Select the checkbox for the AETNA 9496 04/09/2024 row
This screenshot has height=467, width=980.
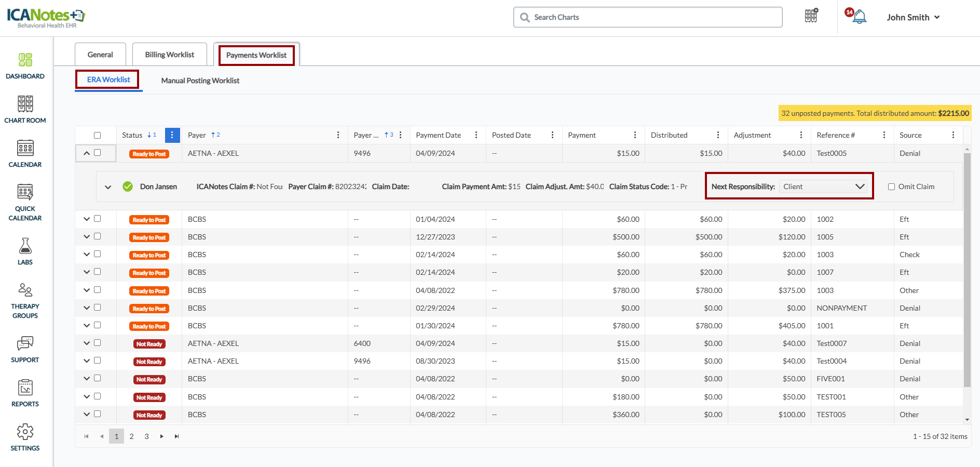click(x=97, y=153)
